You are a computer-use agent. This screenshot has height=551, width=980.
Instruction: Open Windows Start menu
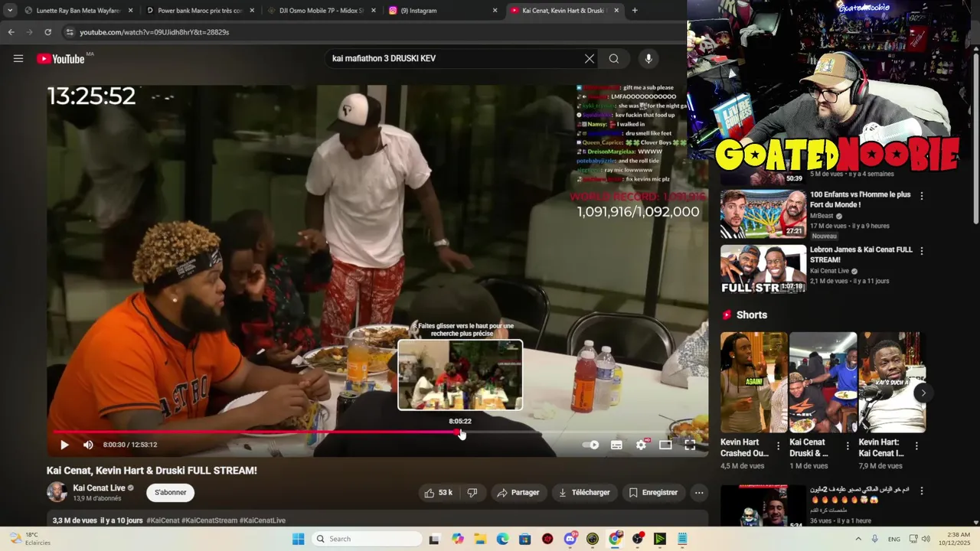pyautogui.click(x=298, y=539)
